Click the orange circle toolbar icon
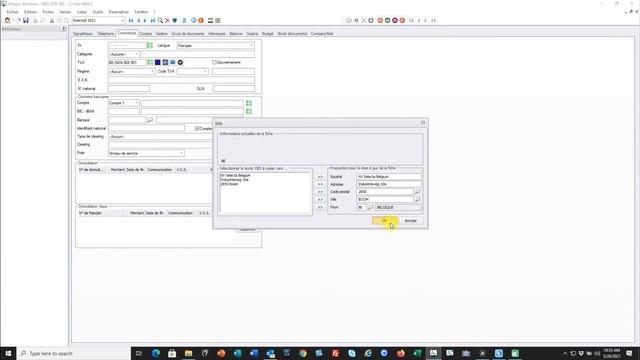The width and height of the screenshot is (640, 360). coord(201,20)
